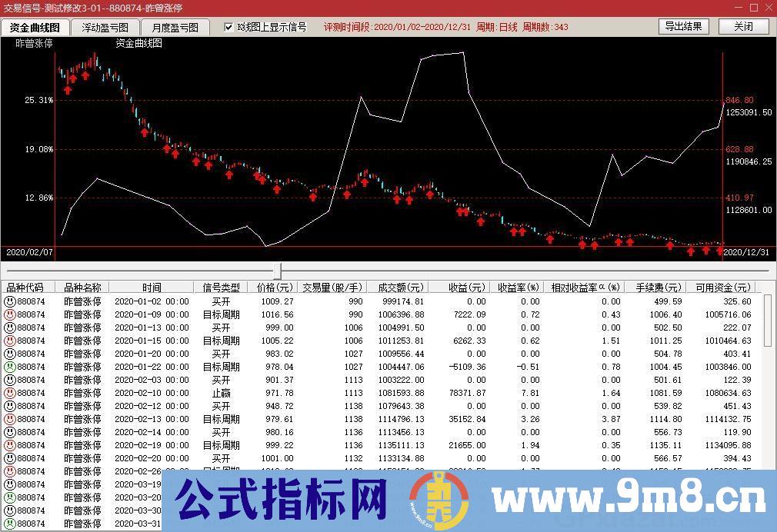Select the loss cell -5109.36
The image size is (777, 532).
[x=467, y=367]
